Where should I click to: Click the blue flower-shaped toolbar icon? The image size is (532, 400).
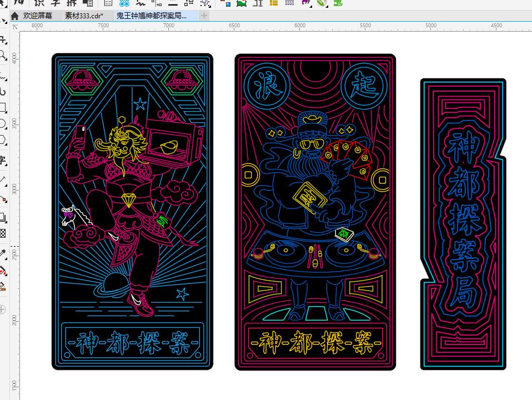click(124, 3)
